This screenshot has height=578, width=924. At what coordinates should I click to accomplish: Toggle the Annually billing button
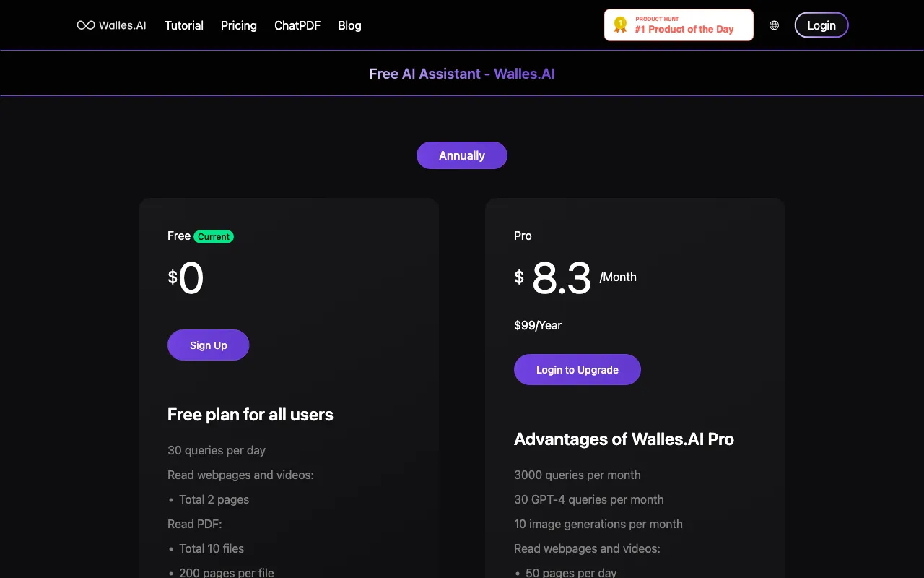click(462, 155)
